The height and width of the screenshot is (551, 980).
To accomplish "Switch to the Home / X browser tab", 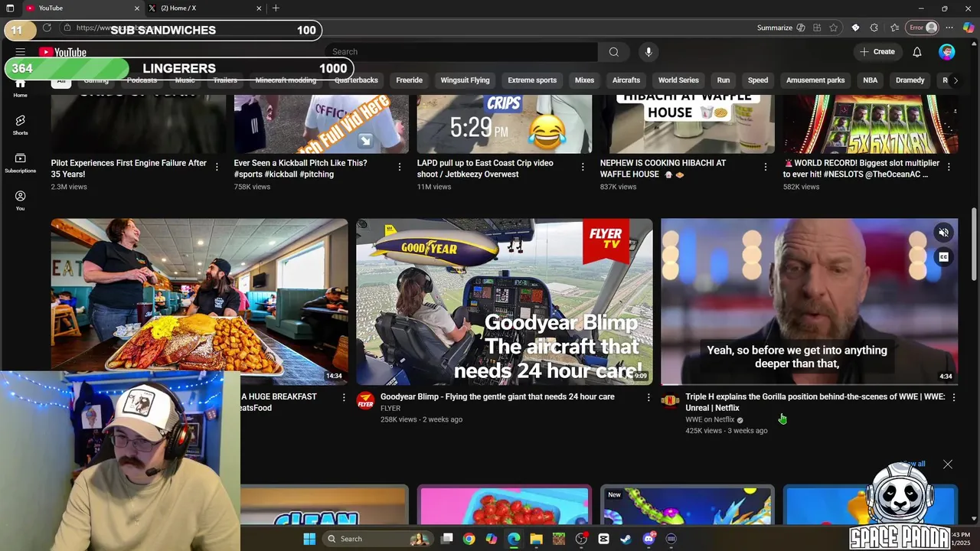I will (x=203, y=8).
